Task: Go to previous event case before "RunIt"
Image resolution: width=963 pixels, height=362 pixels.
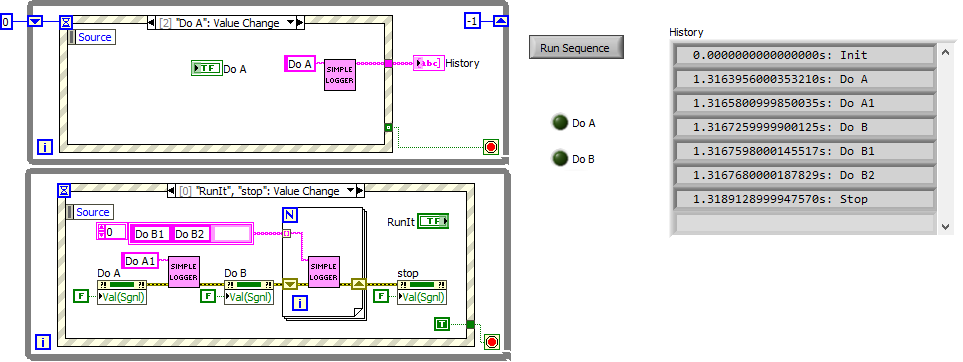Action: click(x=171, y=191)
